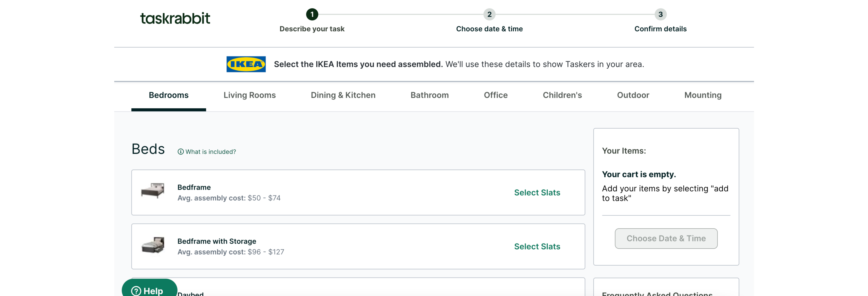The height and width of the screenshot is (296, 868).
Task: Switch to the Bedrooms tab
Action: (168, 95)
